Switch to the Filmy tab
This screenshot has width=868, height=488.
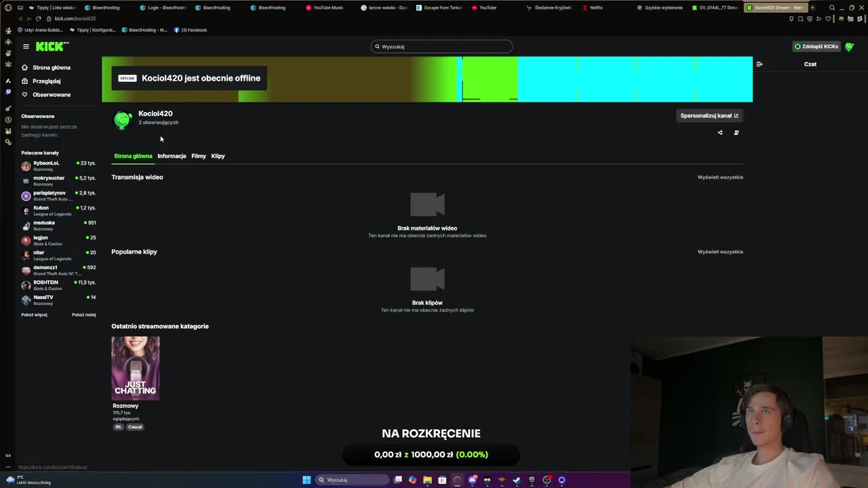coord(199,156)
